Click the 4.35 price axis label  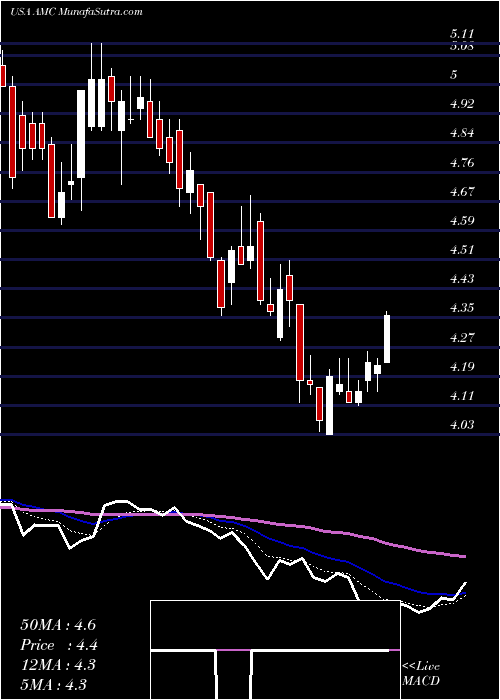point(462,308)
